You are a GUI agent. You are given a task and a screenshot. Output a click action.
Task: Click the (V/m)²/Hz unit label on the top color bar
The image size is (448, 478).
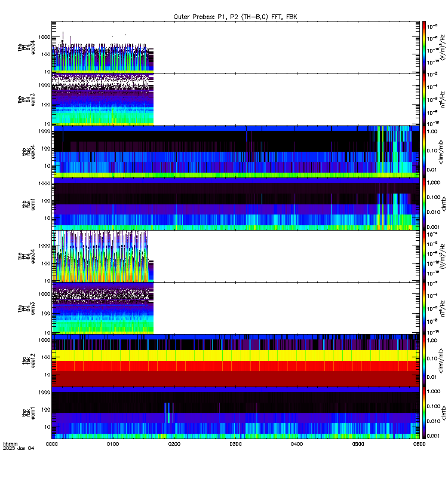(x=443, y=47)
